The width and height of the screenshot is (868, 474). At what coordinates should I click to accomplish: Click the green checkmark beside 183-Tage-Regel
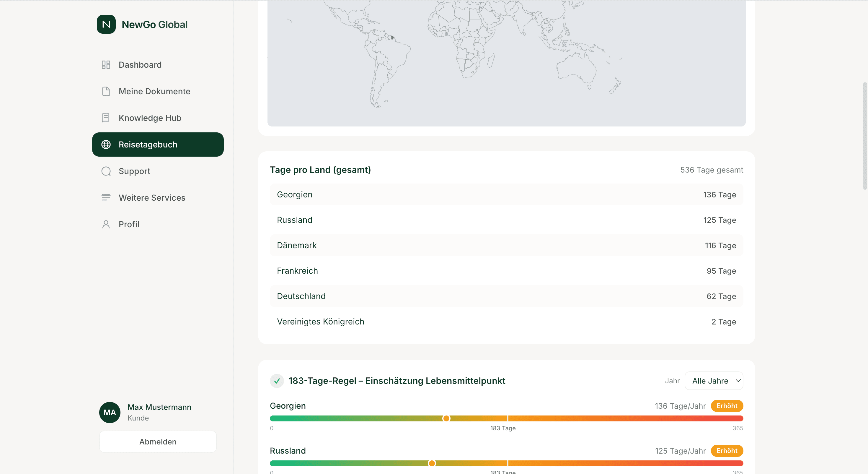tap(277, 381)
